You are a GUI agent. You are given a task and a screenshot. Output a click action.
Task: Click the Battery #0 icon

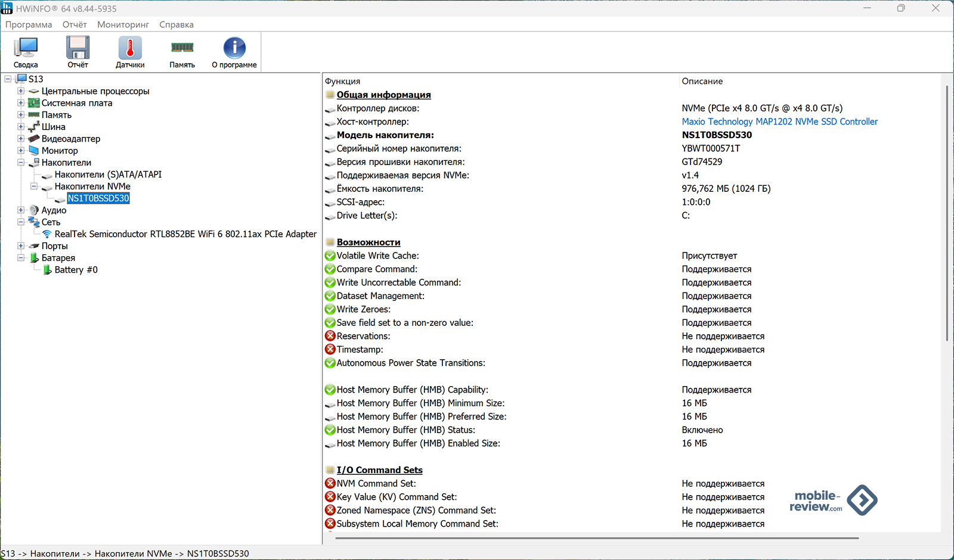coord(47,270)
